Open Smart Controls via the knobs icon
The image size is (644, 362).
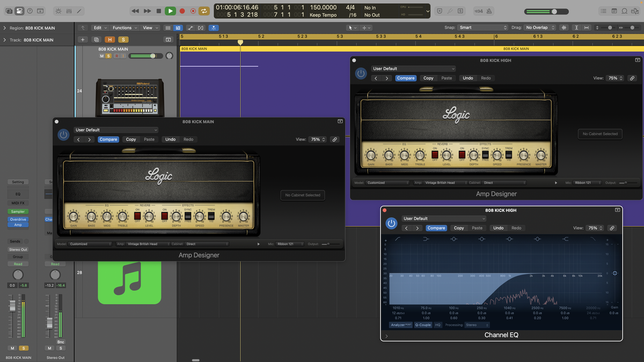click(58, 11)
